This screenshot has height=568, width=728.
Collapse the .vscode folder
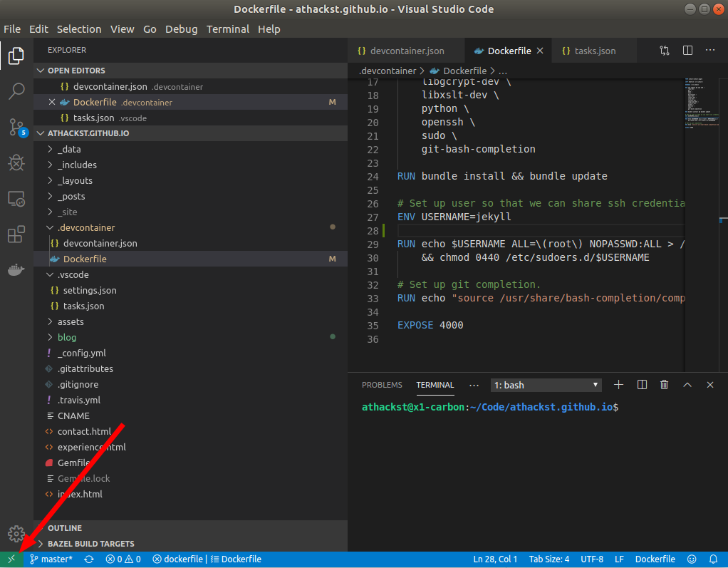point(190,274)
